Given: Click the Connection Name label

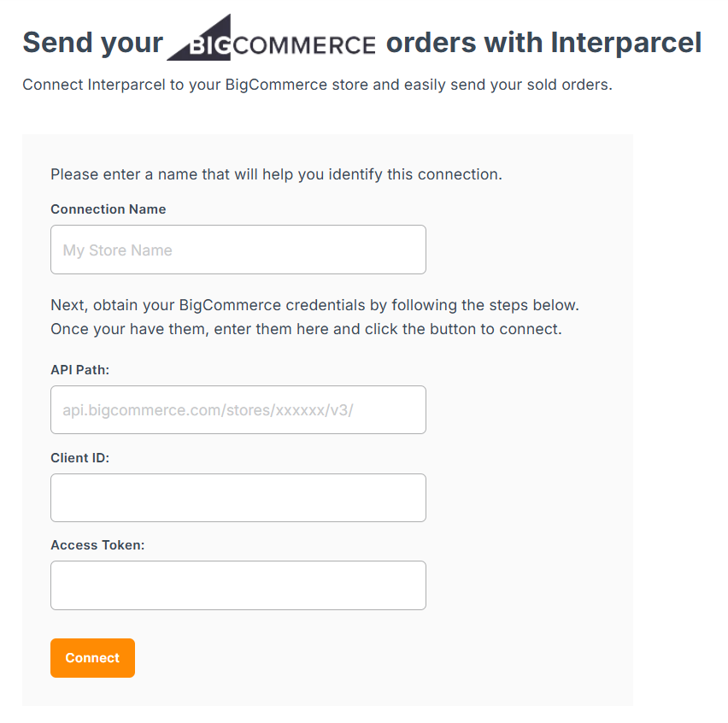Looking at the screenshot, I should 109,209.
